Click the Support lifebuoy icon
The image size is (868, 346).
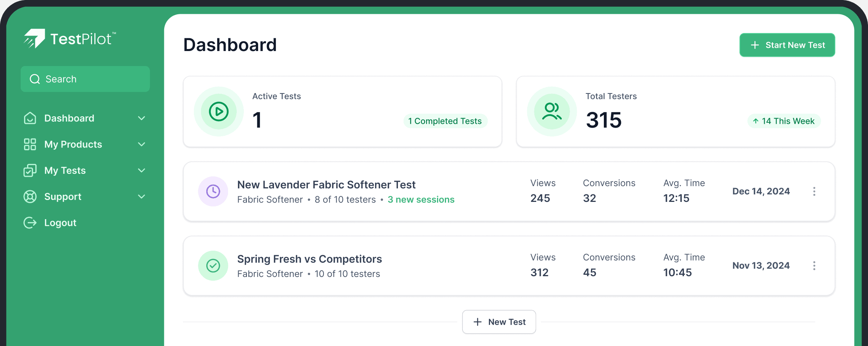[x=30, y=196]
